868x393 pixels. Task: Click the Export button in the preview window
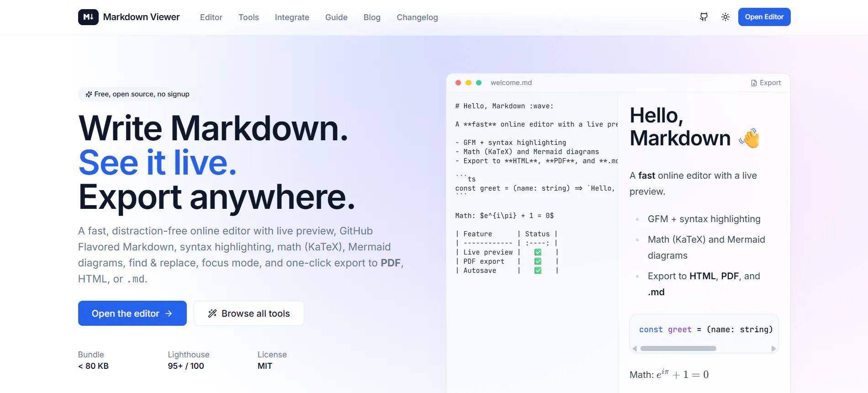pos(766,83)
